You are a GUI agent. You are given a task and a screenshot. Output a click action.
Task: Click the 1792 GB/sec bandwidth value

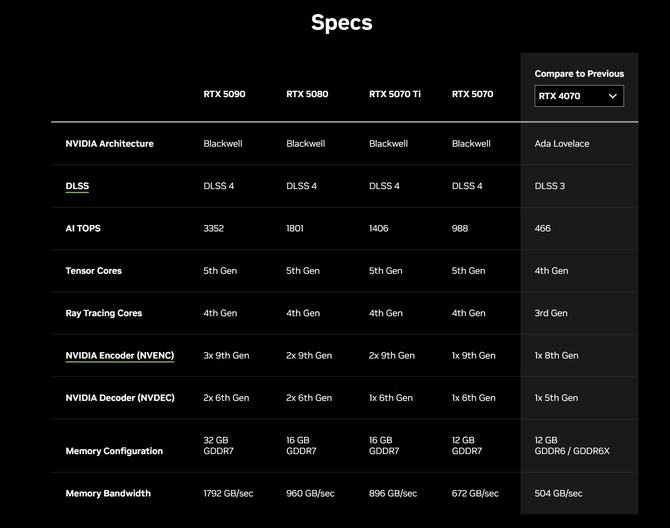click(228, 493)
